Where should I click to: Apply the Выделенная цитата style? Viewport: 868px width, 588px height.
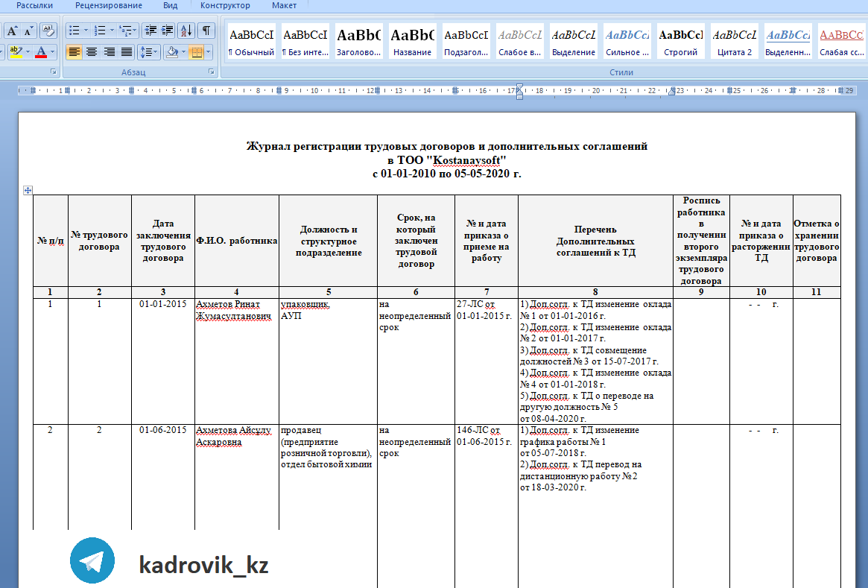tap(788, 42)
